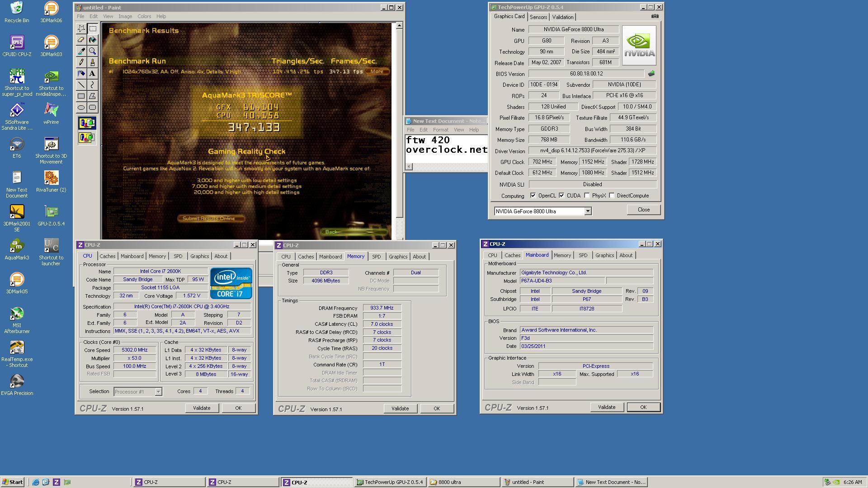Open the EVGA Precision desktop icon
The width and height of the screenshot is (868, 488).
pos(17,385)
